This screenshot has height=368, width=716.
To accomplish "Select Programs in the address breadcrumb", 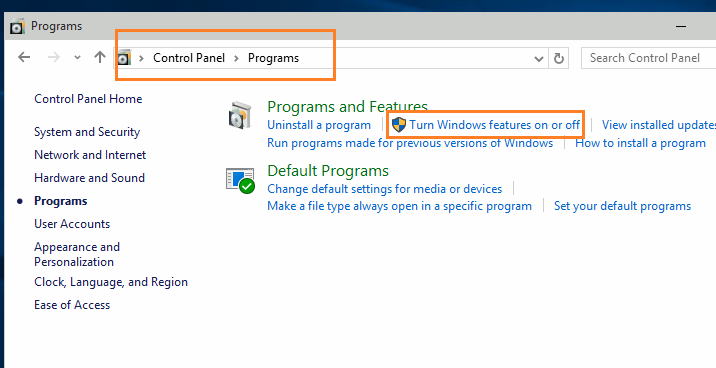I will pyautogui.click(x=273, y=58).
